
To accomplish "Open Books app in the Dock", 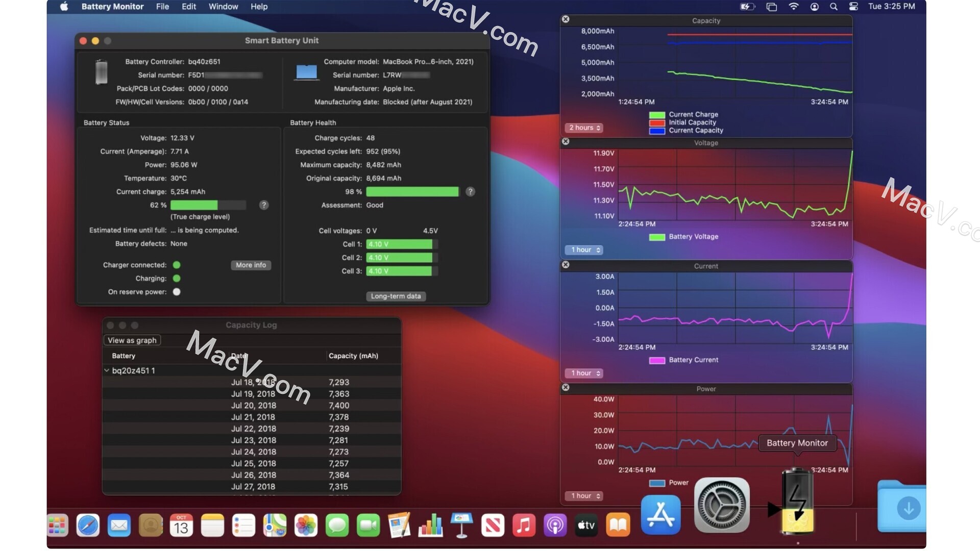I will 618,525.
